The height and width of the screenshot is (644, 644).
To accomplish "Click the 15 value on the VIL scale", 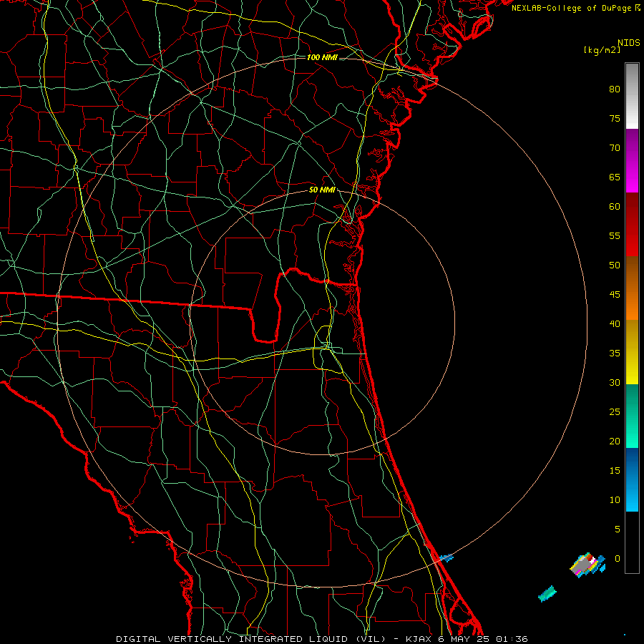I will [615, 471].
